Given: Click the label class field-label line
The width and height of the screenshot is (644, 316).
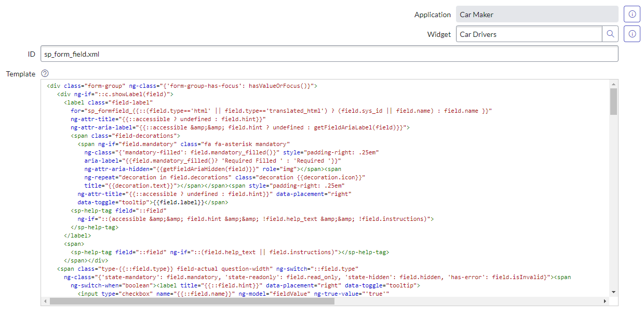Looking at the screenshot, I should click(x=104, y=102).
